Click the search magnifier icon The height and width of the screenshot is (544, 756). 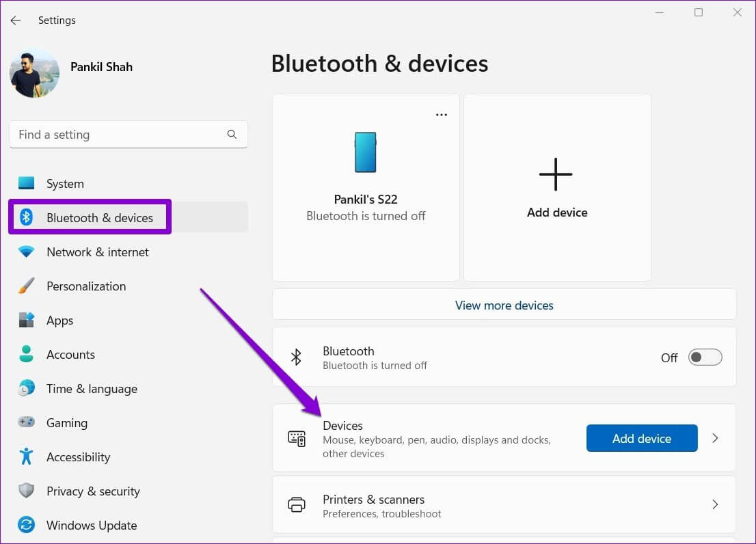[x=232, y=135]
